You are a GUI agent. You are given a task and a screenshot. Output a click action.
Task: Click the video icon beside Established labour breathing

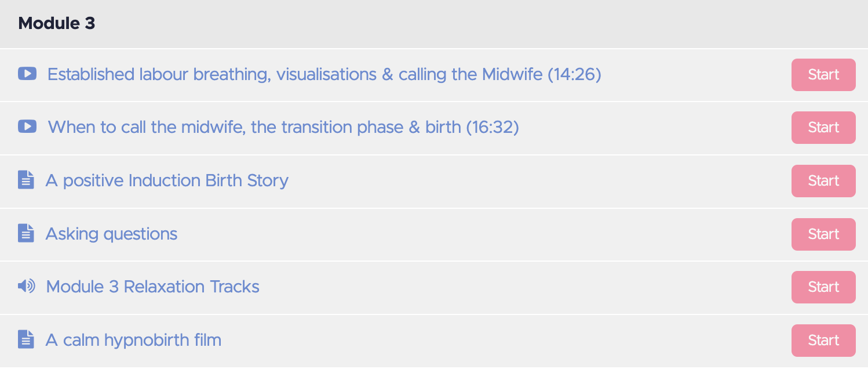[x=27, y=74]
